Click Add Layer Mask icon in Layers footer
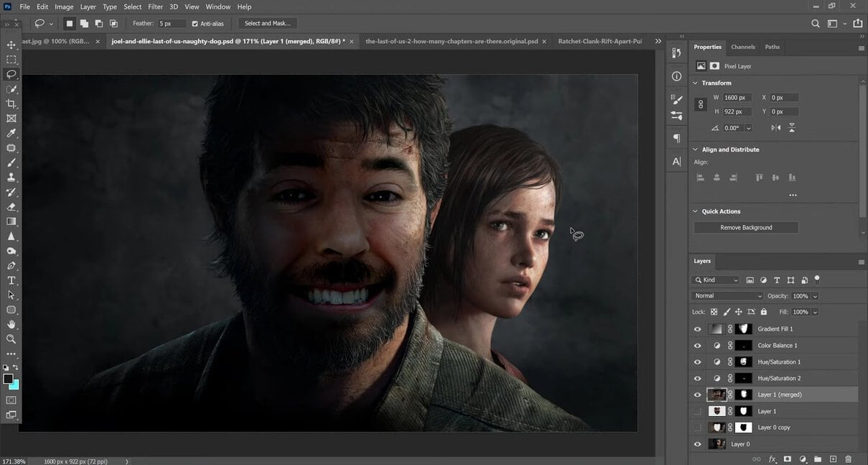Viewport: 868px width, 465px height. coord(788,459)
